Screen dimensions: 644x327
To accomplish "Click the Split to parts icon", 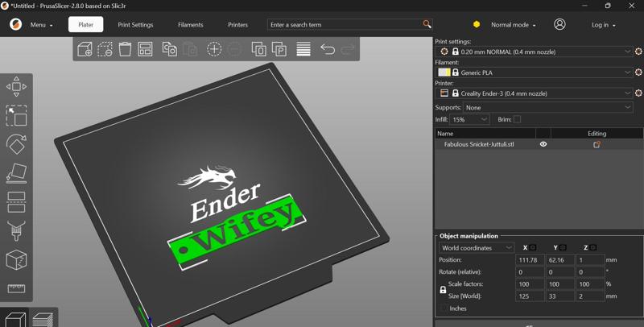I will click(279, 49).
